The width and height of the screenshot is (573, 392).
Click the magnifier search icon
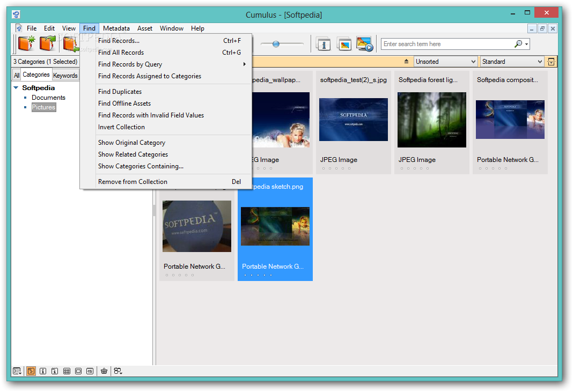click(518, 44)
